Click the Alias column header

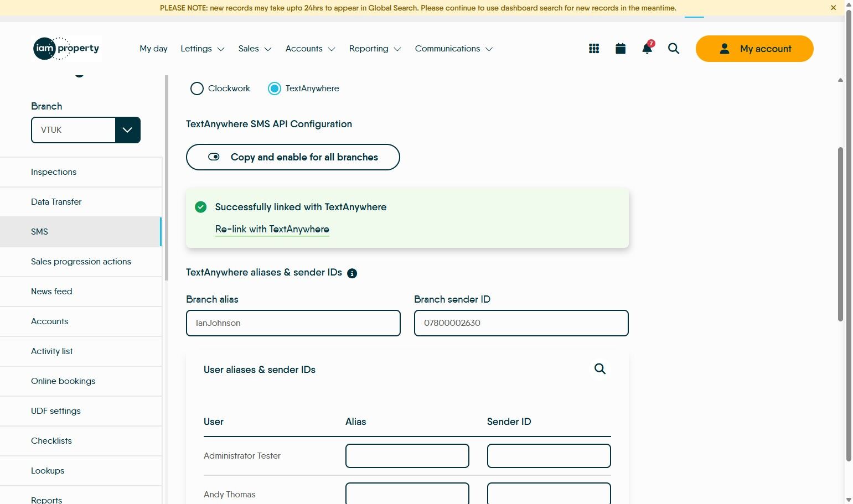pyautogui.click(x=356, y=422)
